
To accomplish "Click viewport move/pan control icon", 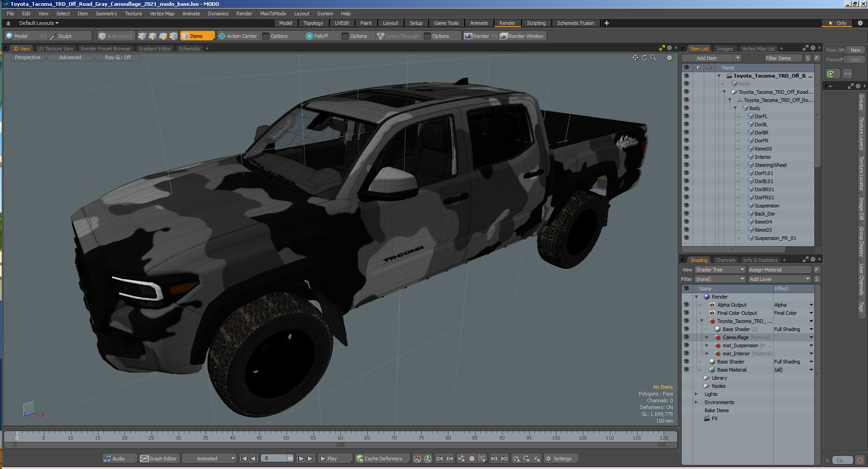I will (x=635, y=58).
